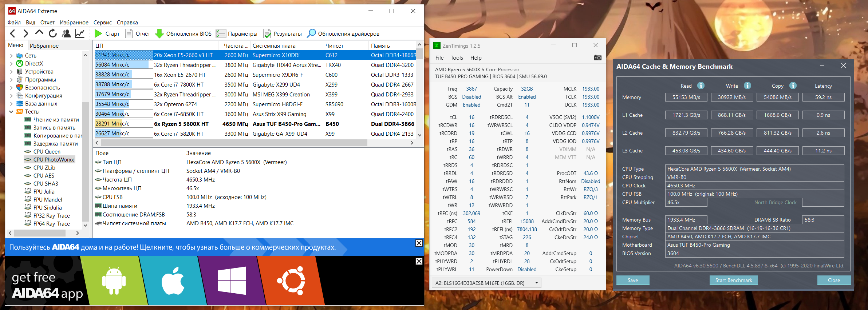This screenshot has height=310, width=868.
Task: Take a screenshot with ZenTimings camera icon
Action: [x=597, y=57]
